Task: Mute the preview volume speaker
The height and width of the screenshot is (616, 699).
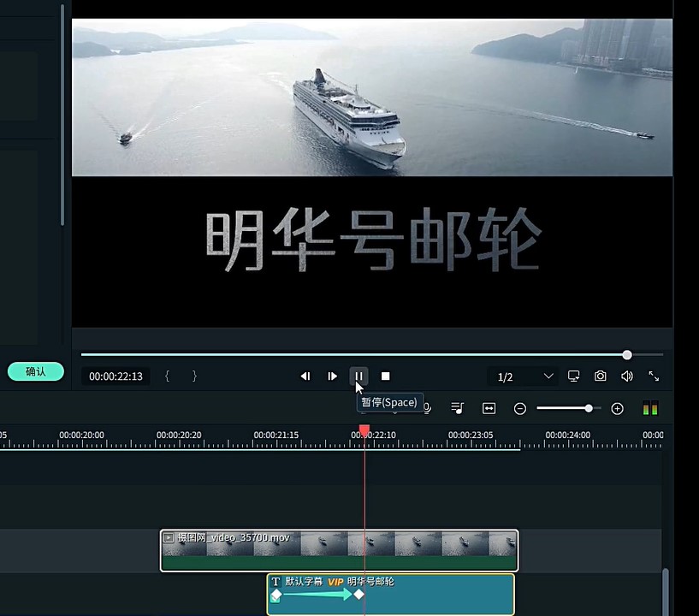Action: [627, 376]
